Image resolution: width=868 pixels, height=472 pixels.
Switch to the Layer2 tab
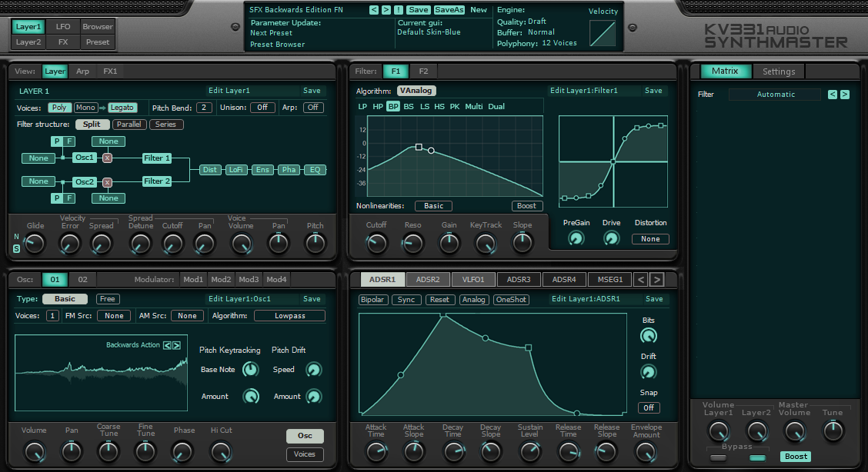click(x=28, y=42)
